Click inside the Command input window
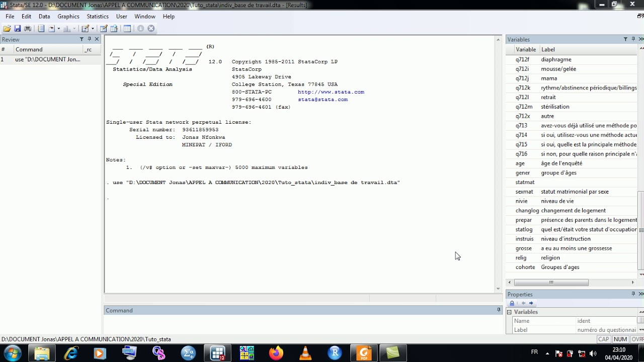Screen dimensions: 644x362 (303, 324)
